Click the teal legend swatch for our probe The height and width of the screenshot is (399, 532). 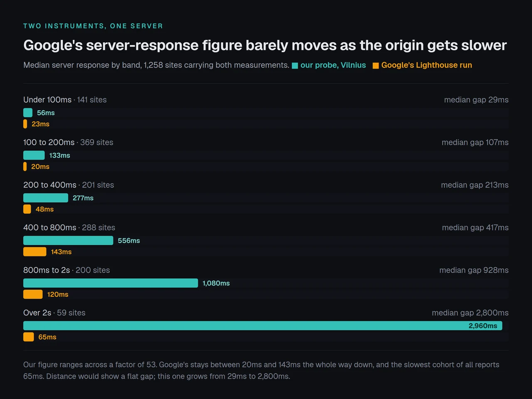295,66
